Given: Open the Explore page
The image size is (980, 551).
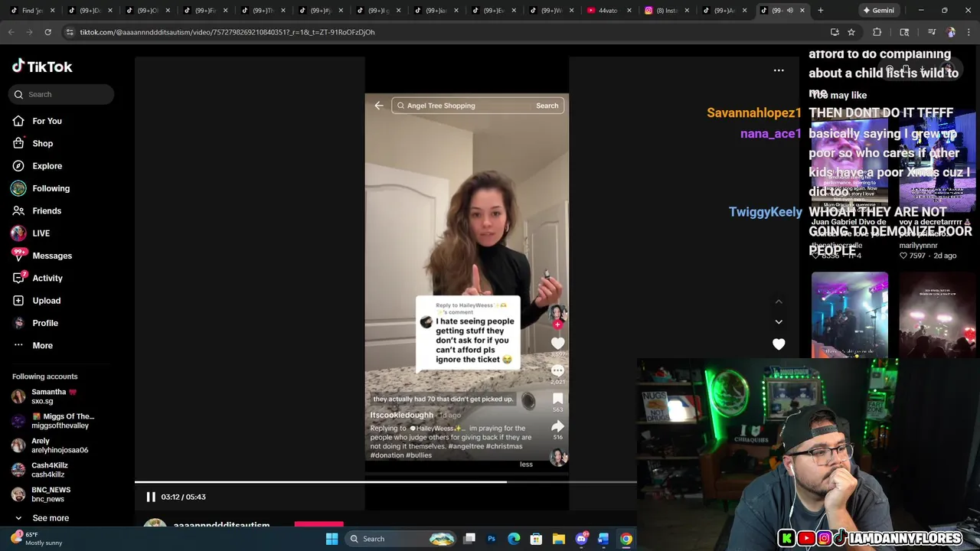Looking at the screenshot, I should click(47, 166).
